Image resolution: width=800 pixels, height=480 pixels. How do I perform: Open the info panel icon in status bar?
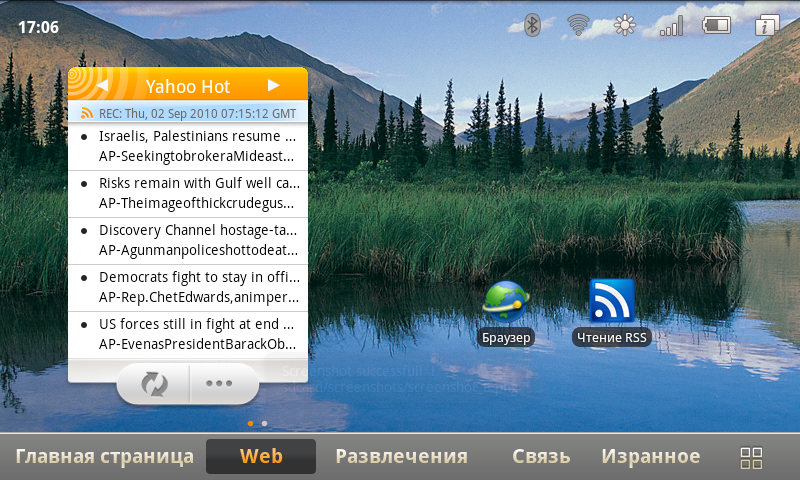coord(768,25)
